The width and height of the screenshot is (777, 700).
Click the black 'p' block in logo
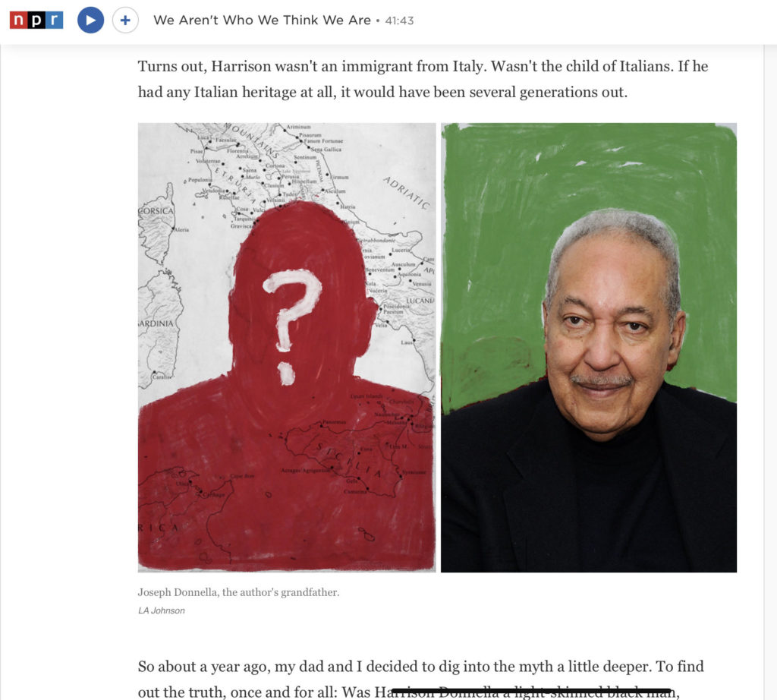(36, 20)
